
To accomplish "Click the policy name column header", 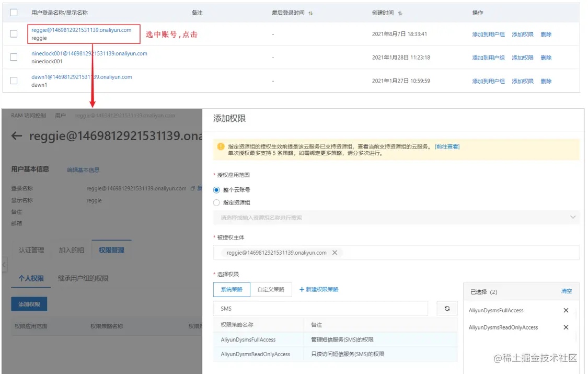I will click(x=237, y=325).
